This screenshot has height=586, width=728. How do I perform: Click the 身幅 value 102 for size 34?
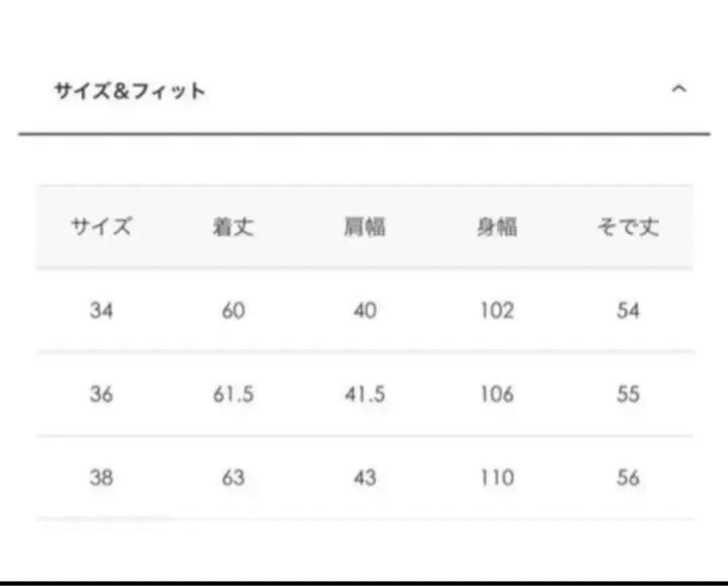coord(497,311)
